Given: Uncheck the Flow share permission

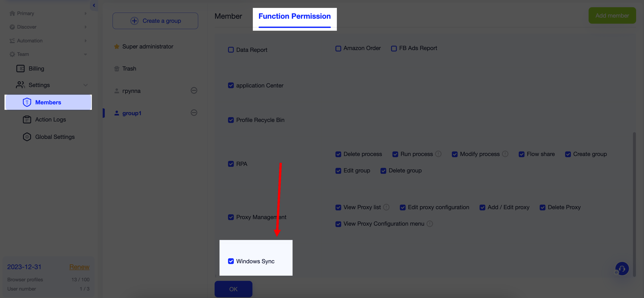Looking at the screenshot, I should pos(522,154).
